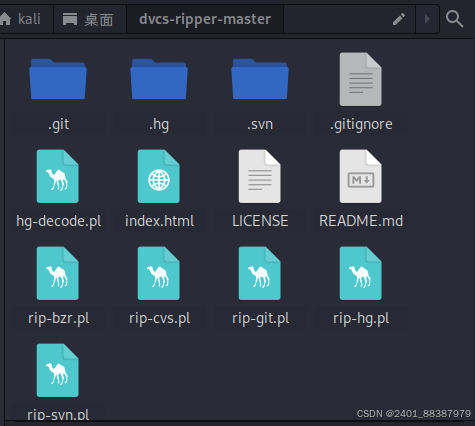The height and width of the screenshot is (426, 475).
Task: Select the .git folder icon
Action: (58, 79)
